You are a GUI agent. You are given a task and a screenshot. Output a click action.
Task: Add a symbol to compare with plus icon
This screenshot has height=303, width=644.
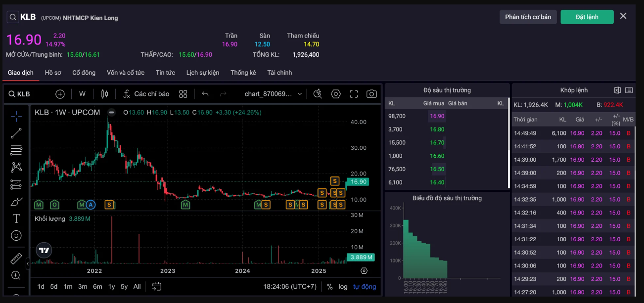point(60,94)
